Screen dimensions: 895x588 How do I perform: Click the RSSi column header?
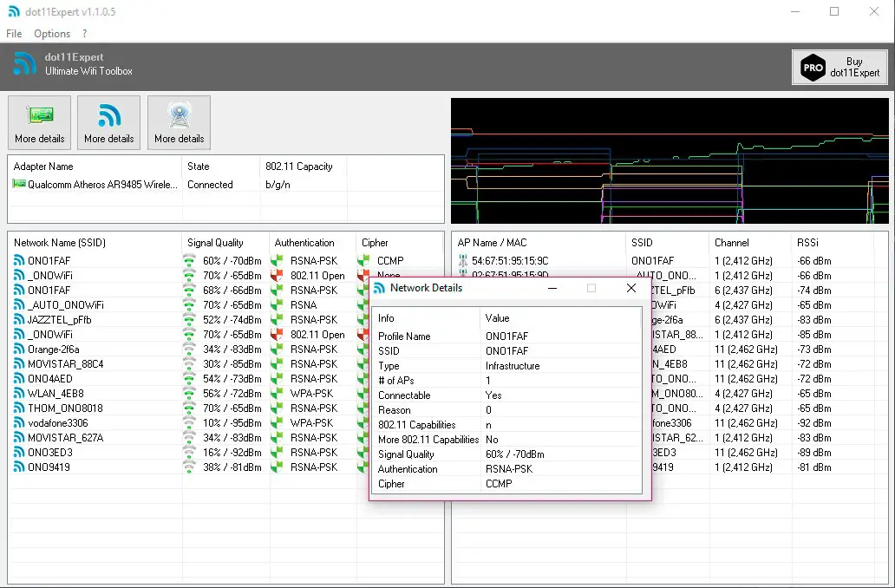coord(807,243)
